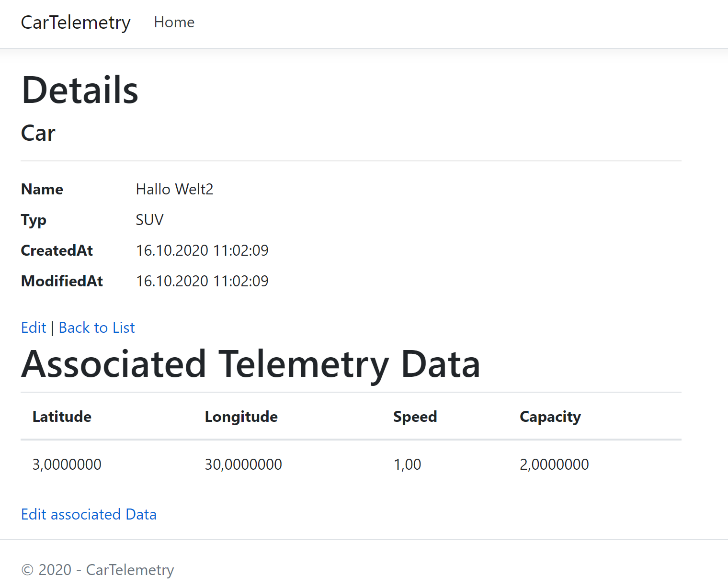Click the Associated Telemetry Data heading
This screenshot has width=728, height=588.
[x=250, y=364]
